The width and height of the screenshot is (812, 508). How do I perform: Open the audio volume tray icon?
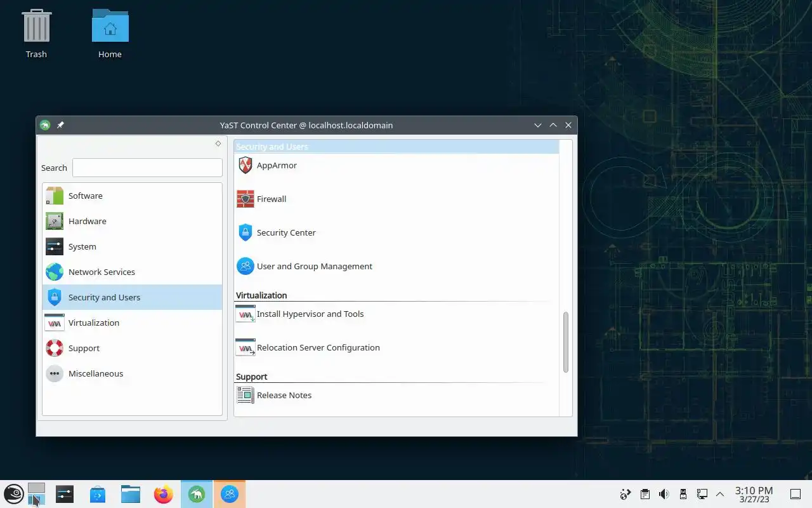664,494
